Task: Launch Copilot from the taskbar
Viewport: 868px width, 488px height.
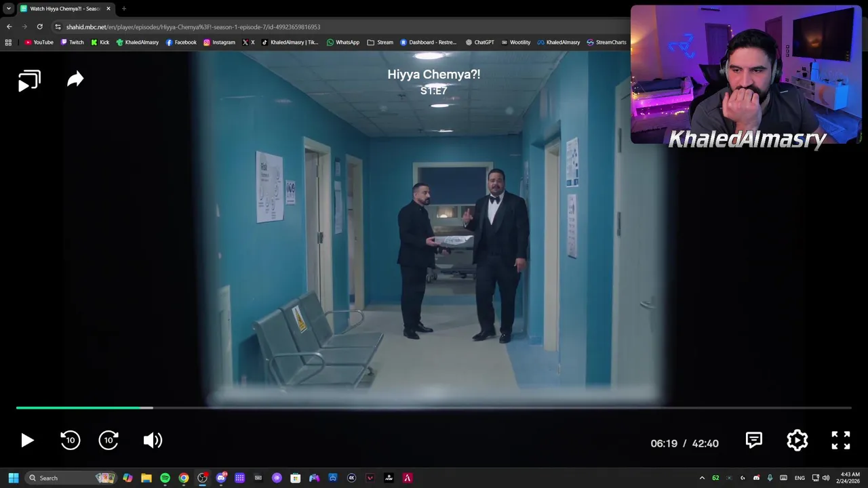Action: click(x=127, y=478)
